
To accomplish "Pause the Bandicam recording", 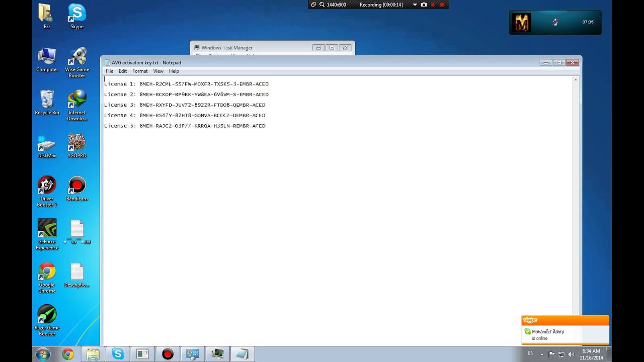I will (x=433, y=5).
